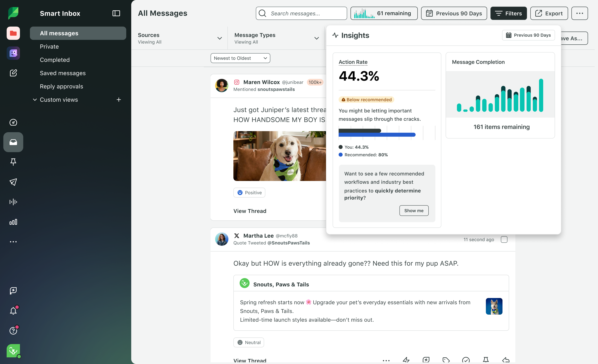598x364 pixels.
Task: Click the Instagram icon beside Maren Wilcox
Action: coord(237,82)
